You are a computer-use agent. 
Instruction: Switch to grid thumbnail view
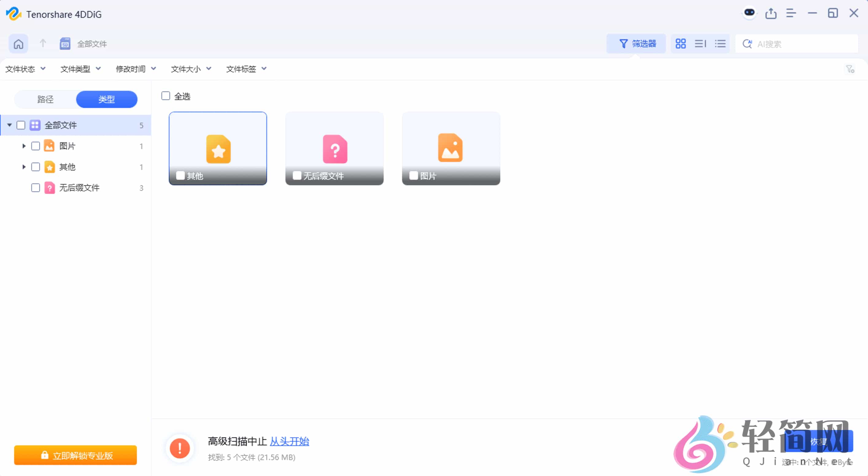coord(681,44)
